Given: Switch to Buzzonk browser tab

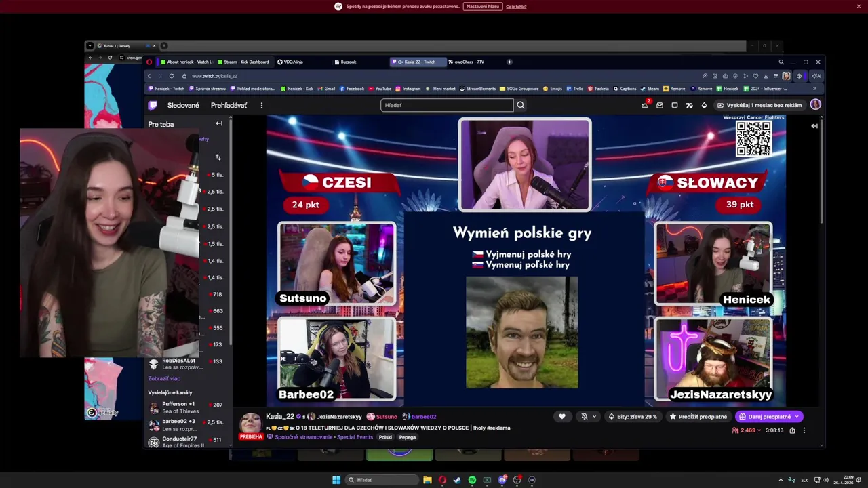Looking at the screenshot, I should point(359,62).
